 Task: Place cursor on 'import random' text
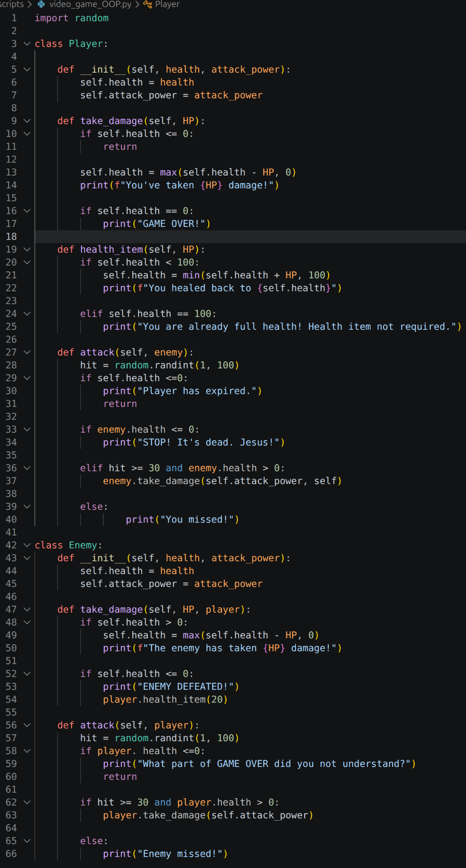coord(72,18)
